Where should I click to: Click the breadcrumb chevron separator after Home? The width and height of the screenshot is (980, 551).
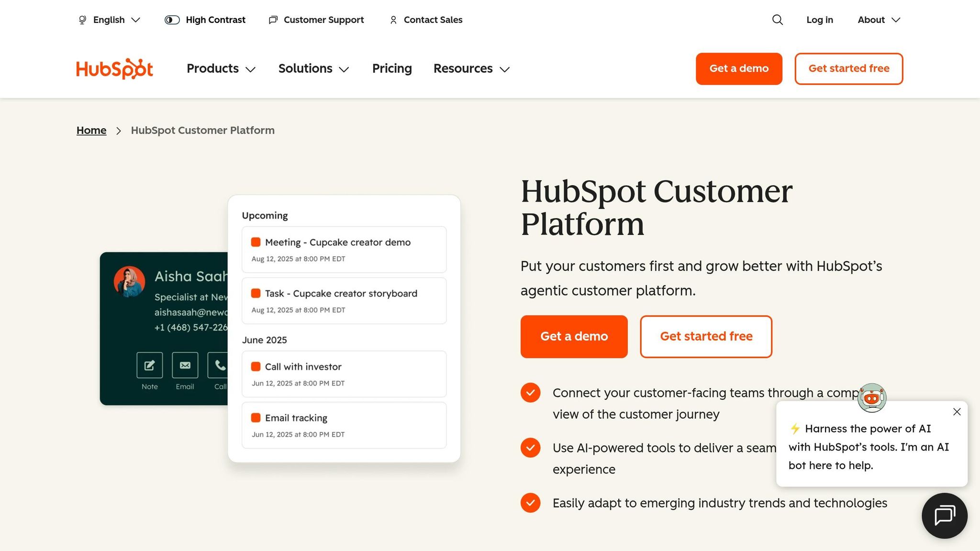click(119, 131)
